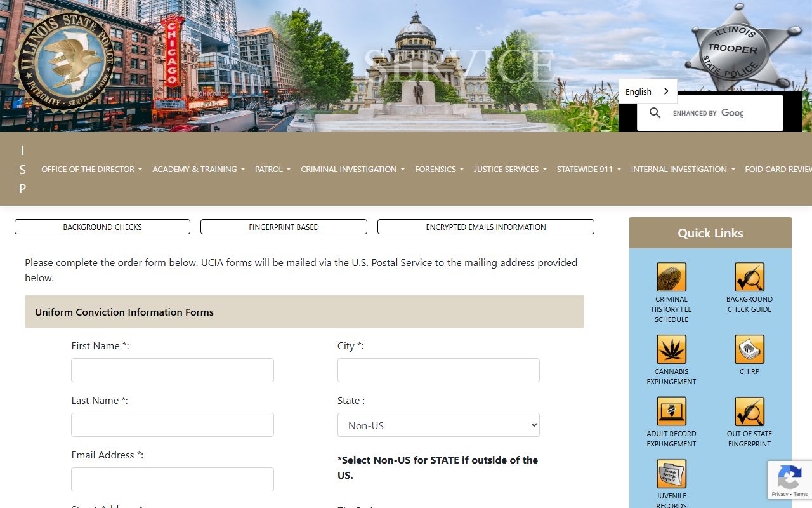The image size is (812, 508).
Task: Expand the Office of the Director menu
Action: pos(91,169)
